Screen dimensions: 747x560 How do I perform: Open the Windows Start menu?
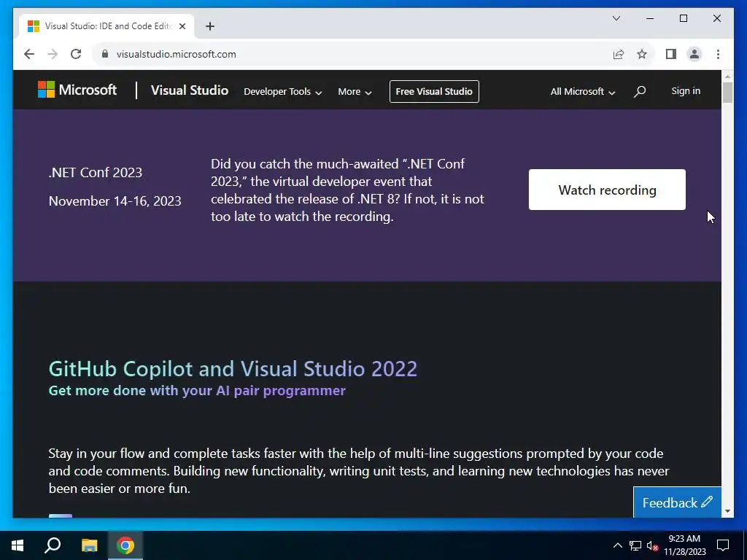(18, 545)
